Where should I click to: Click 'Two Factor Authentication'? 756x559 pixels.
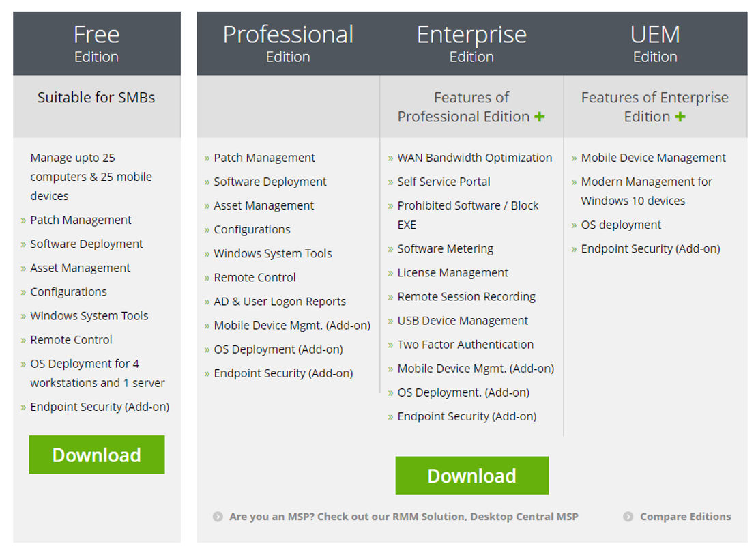pyautogui.click(x=465, y=345)
